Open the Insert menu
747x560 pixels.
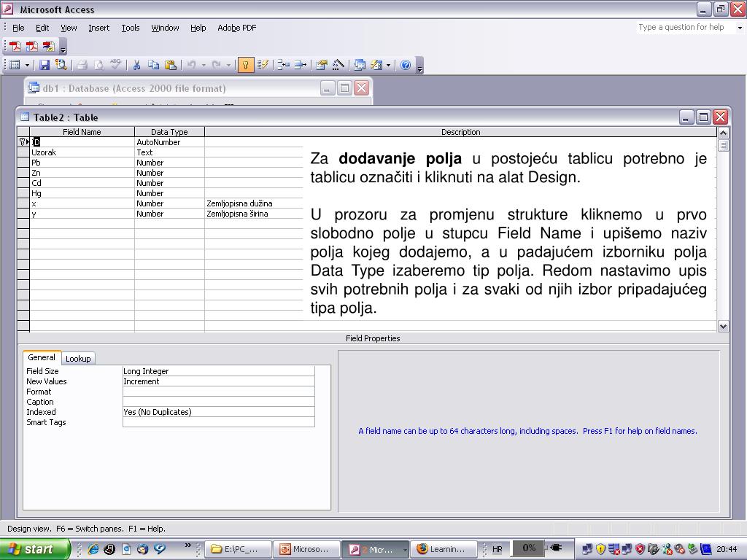[x=98, y=28]
